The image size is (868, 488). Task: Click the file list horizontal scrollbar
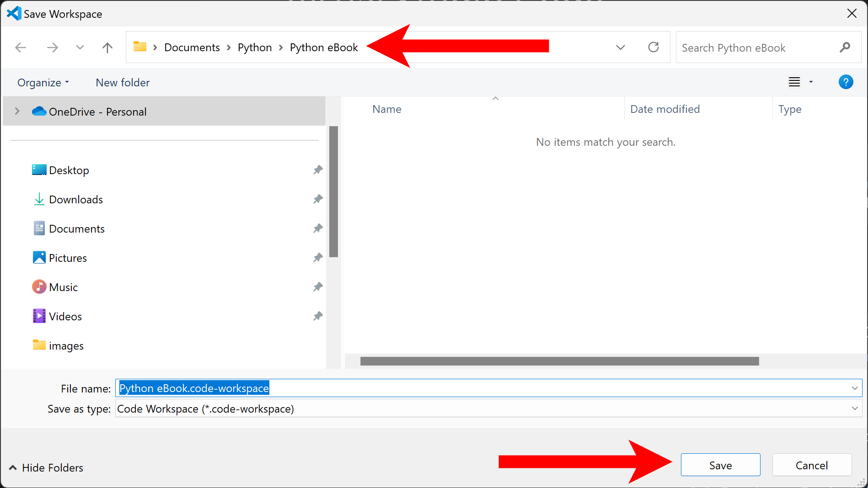click(x=559, y=361)
